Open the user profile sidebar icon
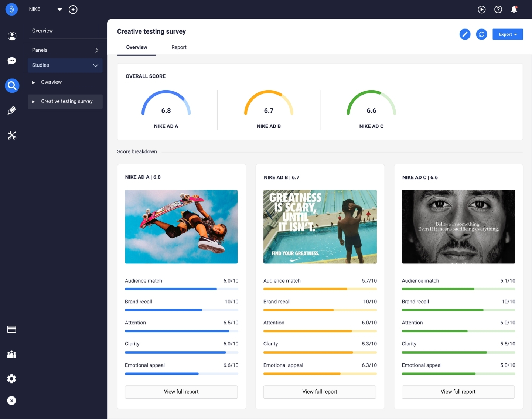The width and height of the screenshot is (532, 419). tap(12, 36)
